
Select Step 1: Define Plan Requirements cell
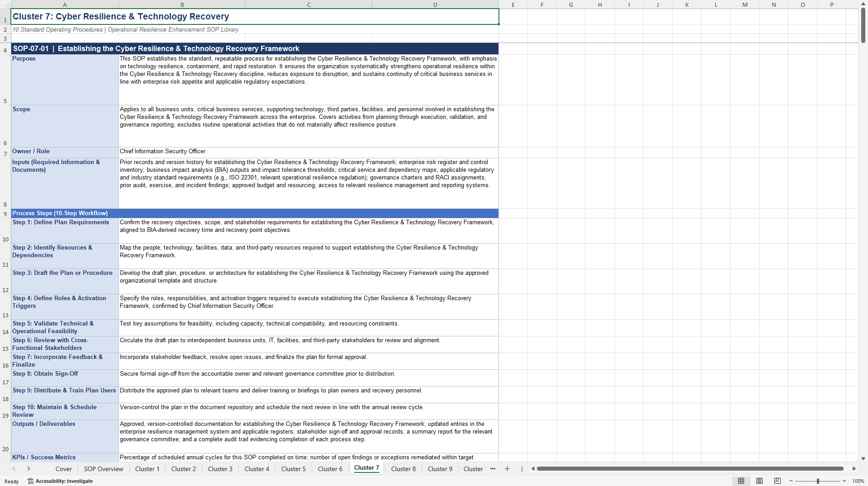pos(65,231)
